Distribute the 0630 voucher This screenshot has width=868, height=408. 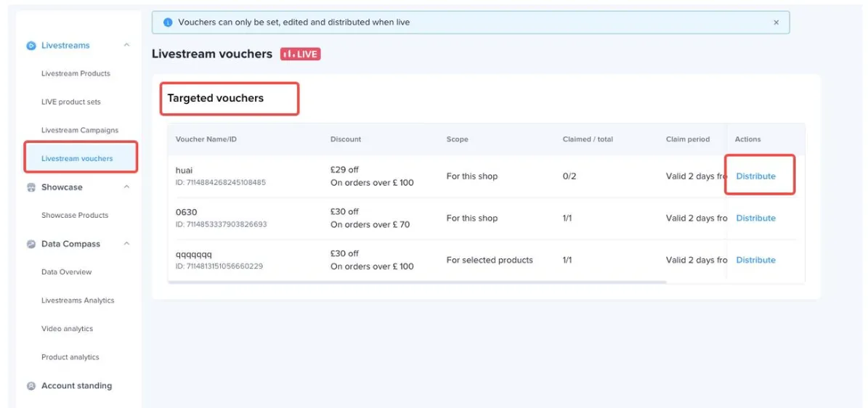pos(755,218)
